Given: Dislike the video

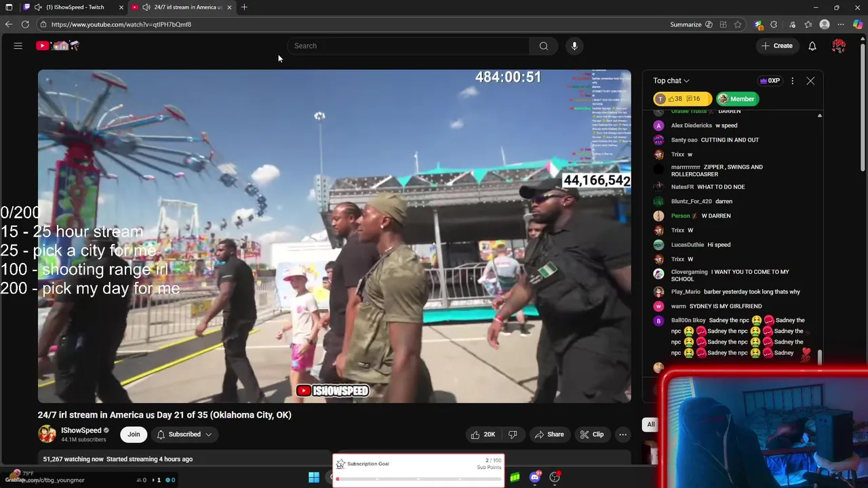Looking at the screenshot, I should (x=513, y=434).
